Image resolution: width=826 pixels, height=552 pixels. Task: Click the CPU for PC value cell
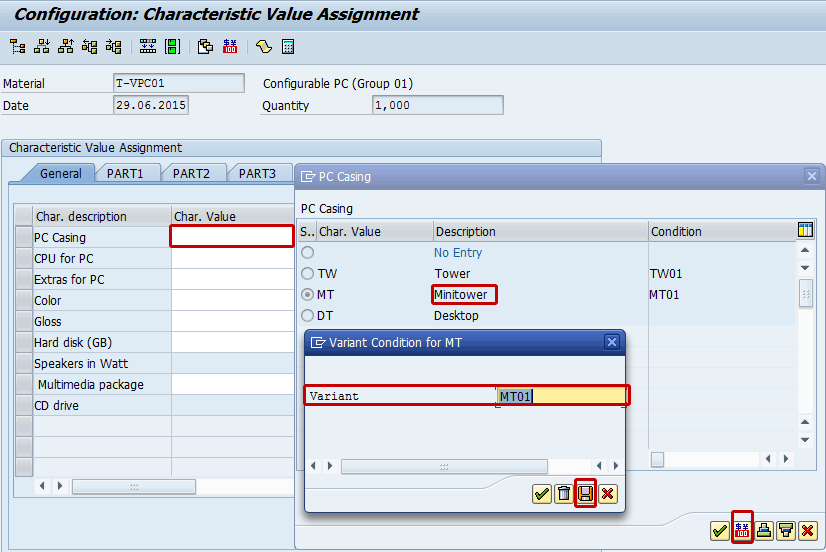point(232,258)
